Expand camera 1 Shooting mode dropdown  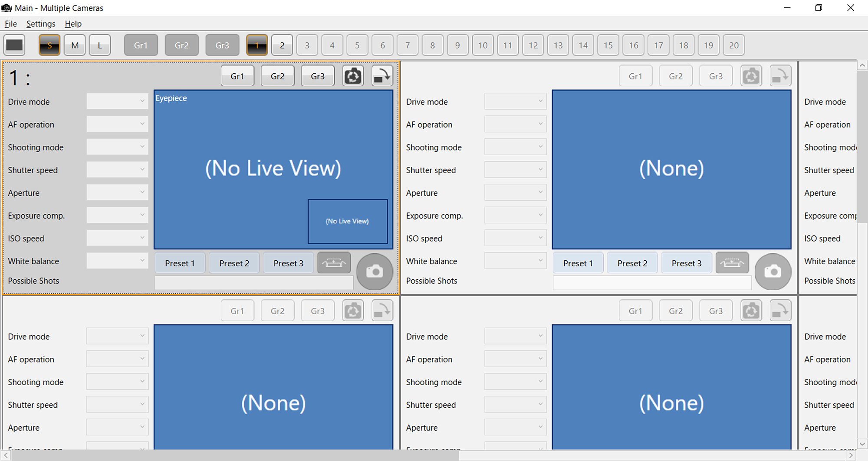coord(117,147)
